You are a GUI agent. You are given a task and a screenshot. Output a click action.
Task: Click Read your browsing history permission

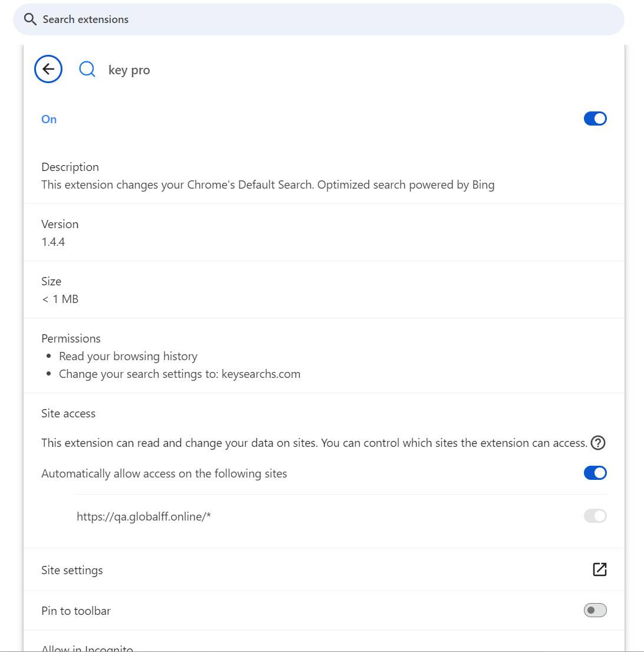coord(128,356)
